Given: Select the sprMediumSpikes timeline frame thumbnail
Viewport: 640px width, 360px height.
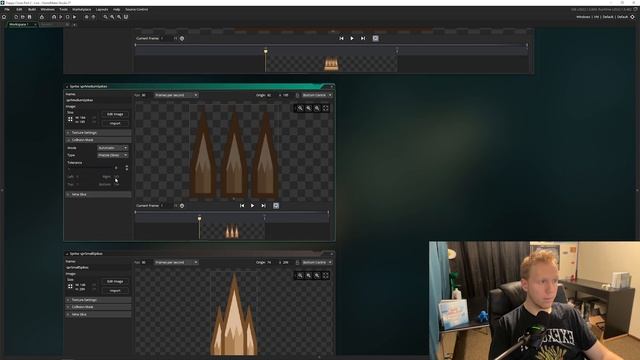Looking at the screenshot, I should [x=232, y=231].
